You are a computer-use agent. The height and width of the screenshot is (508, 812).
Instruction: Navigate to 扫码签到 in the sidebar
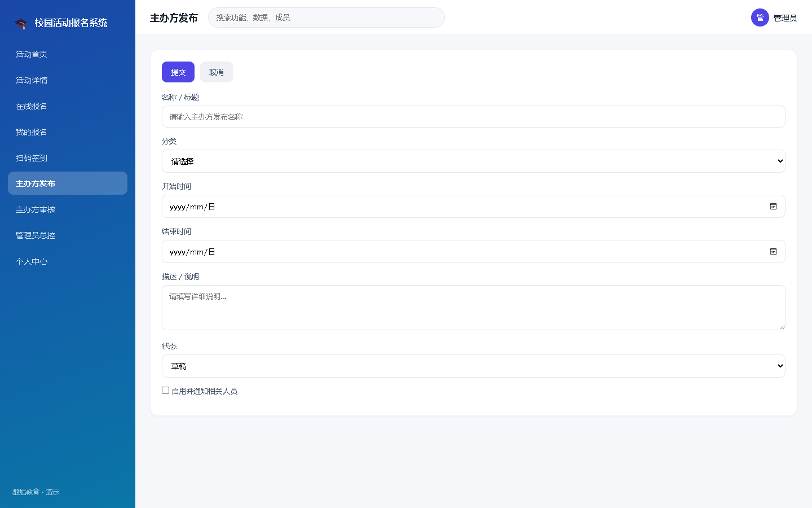click(68, 158)
